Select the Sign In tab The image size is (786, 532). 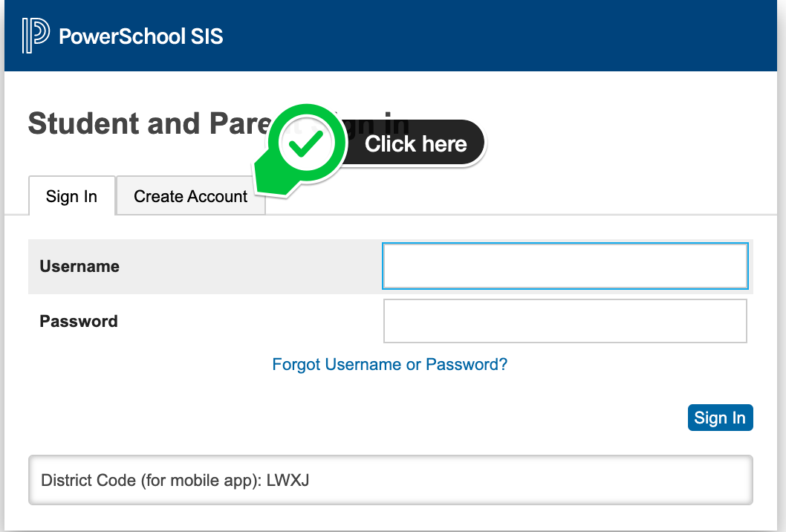click(x=71, y=195)
